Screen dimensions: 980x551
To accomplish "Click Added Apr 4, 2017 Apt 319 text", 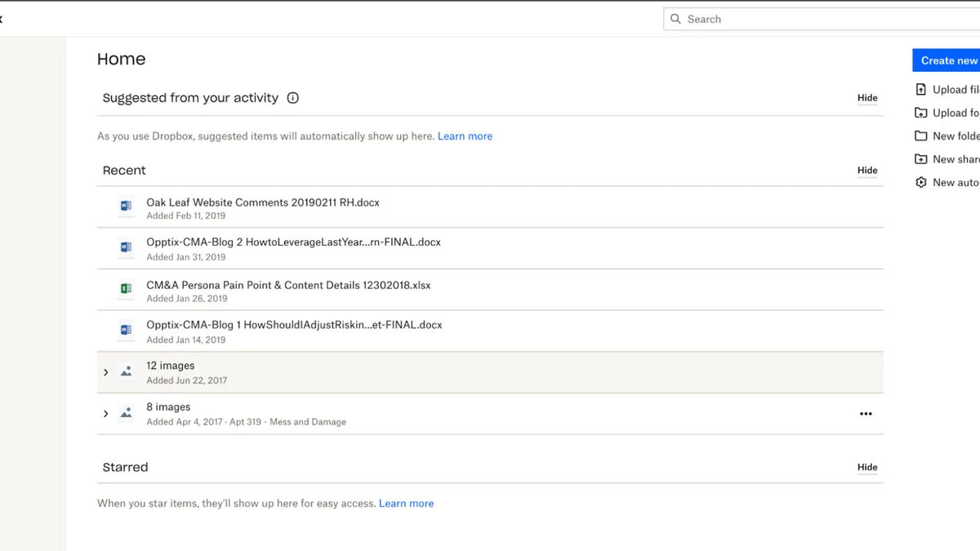I will click(246, 422).
